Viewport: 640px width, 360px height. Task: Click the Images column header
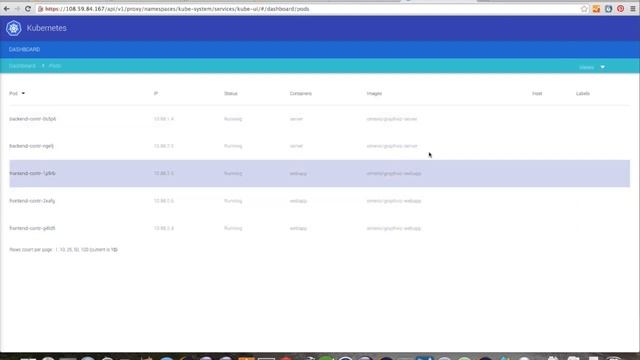(x=374, y=93)
